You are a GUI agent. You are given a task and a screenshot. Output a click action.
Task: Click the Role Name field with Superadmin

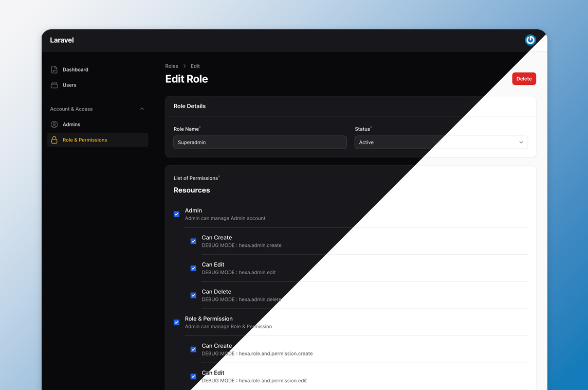pyautogui.click(x=260, y=142)
